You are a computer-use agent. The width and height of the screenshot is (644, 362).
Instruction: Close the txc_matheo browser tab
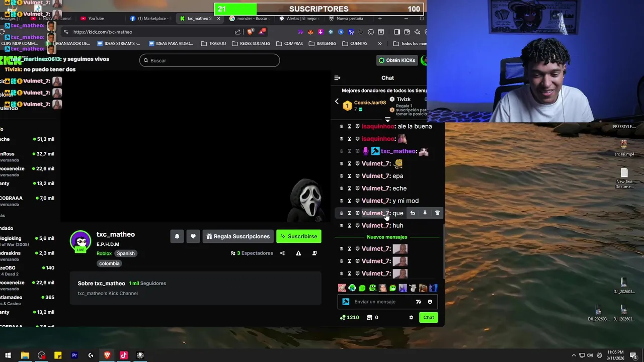click(218, 19)
